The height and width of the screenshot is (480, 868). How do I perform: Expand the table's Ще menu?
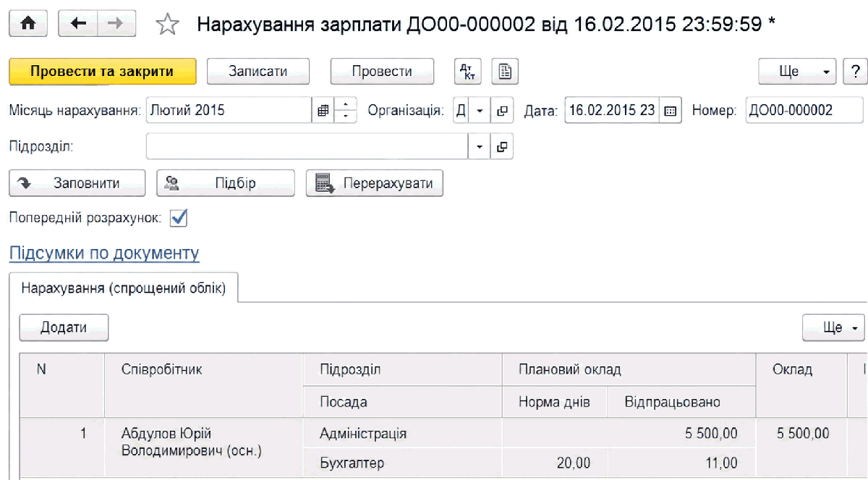coord(835,327)
